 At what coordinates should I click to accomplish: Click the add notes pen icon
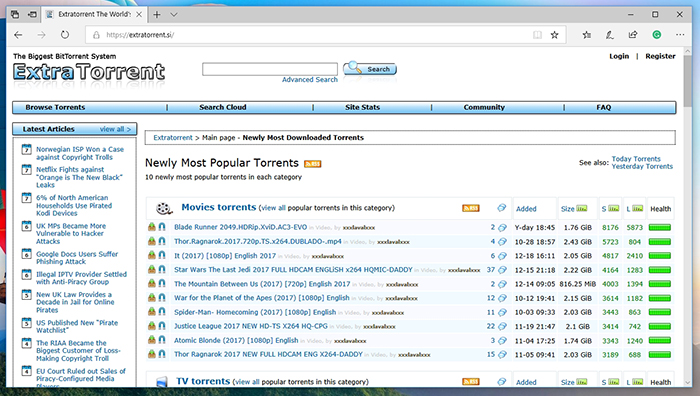click(x=610, y=35)
